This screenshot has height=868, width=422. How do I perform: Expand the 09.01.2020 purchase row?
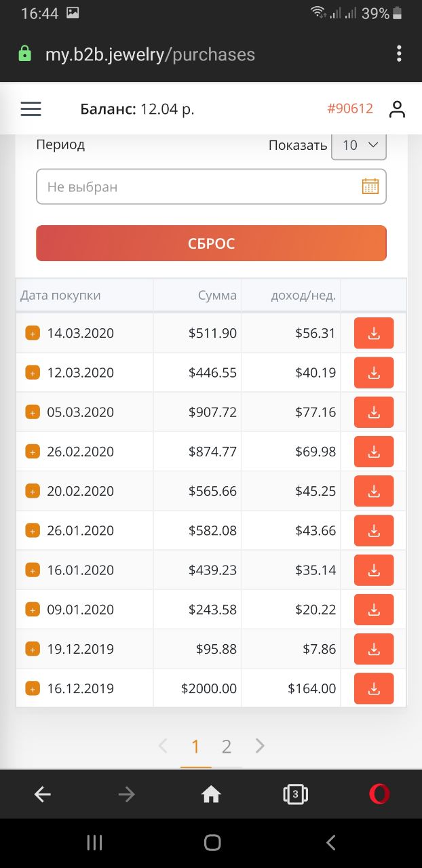[x=32, y=609]
